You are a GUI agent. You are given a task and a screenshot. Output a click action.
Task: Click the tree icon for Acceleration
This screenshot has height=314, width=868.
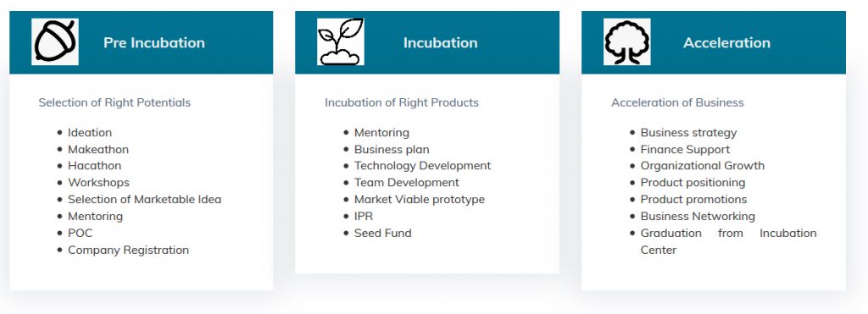click(x=626, y=42)
